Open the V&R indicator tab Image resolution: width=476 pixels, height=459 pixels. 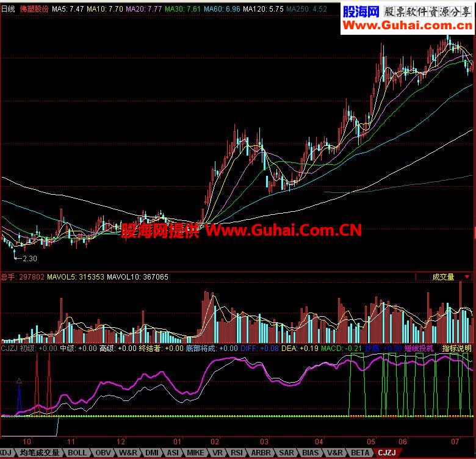tap(335, 453)
